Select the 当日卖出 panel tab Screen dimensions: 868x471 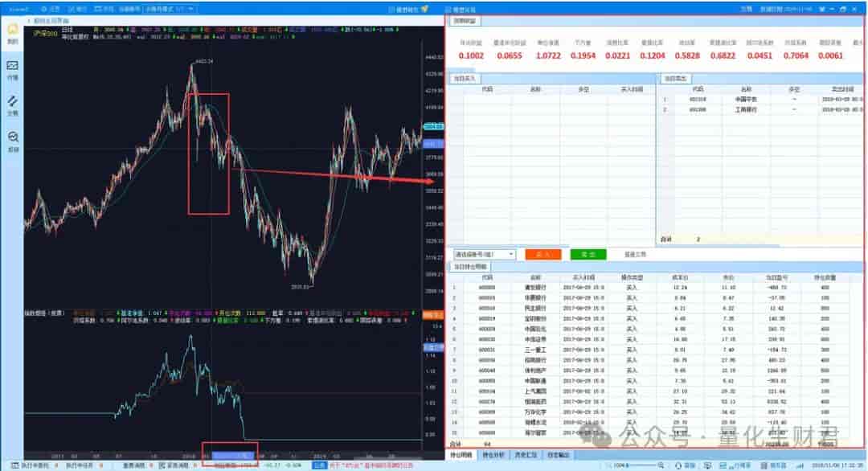(x=674, y=79)
